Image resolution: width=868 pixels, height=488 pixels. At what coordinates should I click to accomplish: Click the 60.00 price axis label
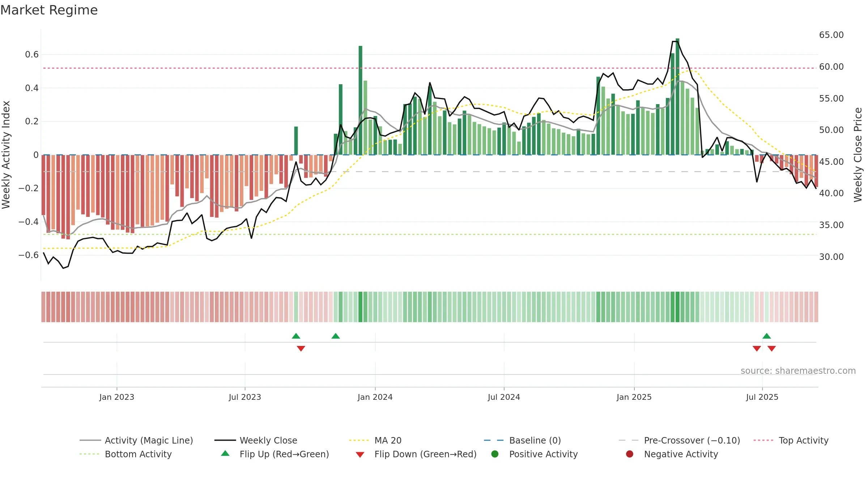[x=831, y=67]
